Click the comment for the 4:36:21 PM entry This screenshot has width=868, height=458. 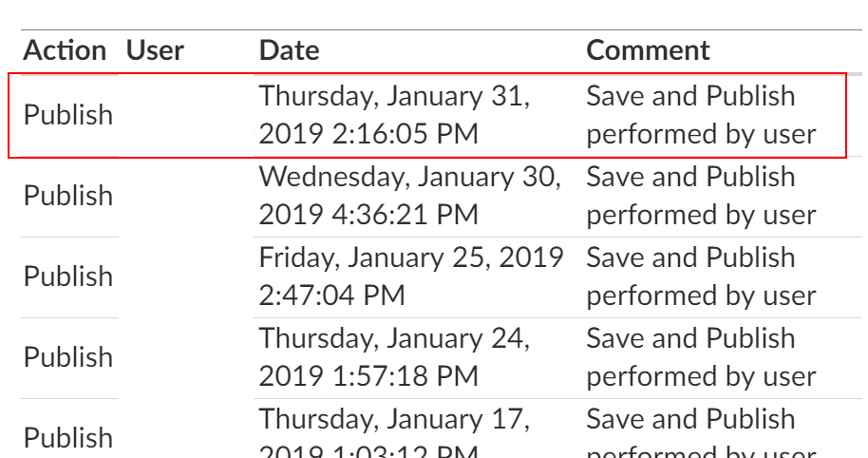tap(701, 196)
